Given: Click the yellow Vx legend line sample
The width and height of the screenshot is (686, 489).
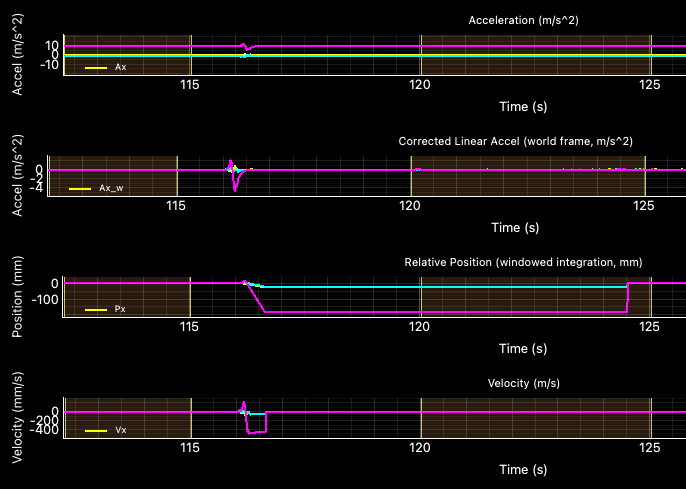Looking at the screenshot, I should (x=96, y=431).
